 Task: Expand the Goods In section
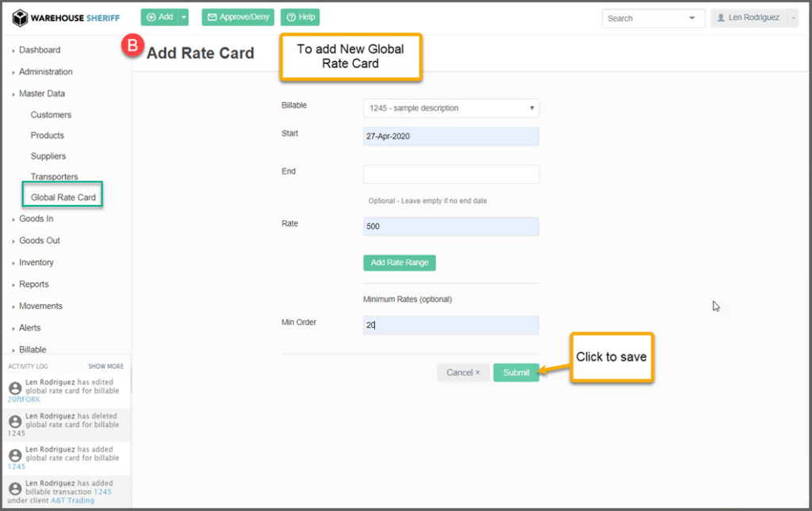[36, 219]
